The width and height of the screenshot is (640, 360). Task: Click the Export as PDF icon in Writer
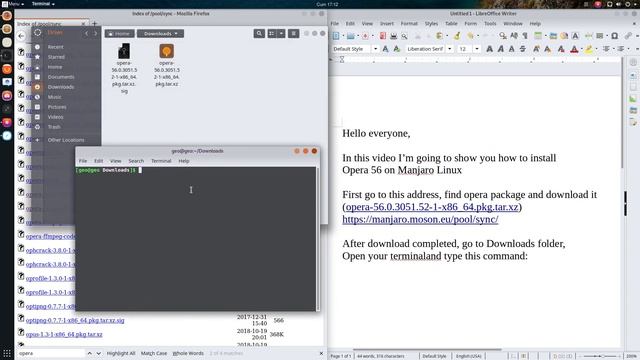(383, 36)
